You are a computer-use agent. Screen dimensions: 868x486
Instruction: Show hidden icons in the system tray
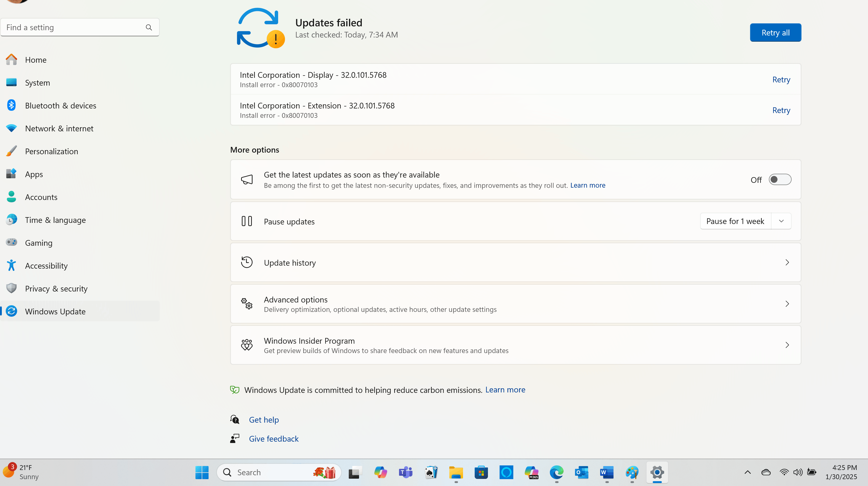click(x=747, y=472)
